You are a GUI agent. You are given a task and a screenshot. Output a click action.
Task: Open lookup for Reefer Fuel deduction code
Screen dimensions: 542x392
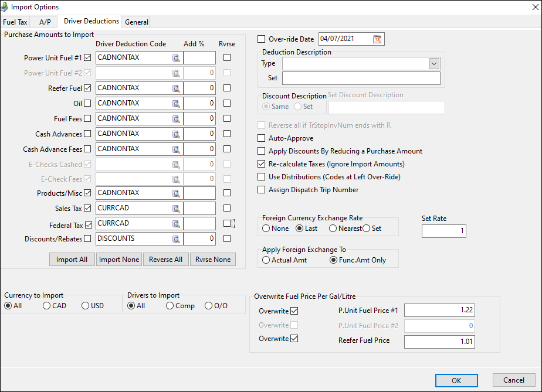(176, 88)
